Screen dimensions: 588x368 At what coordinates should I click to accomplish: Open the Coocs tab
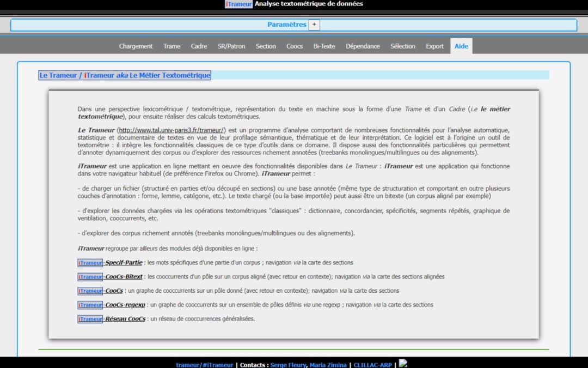point(295,46)
